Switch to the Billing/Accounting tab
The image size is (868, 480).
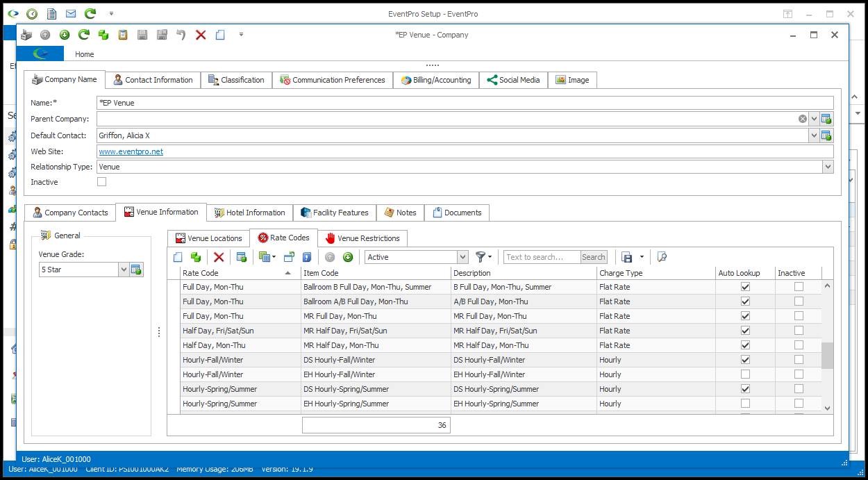[x=436, y=80]
